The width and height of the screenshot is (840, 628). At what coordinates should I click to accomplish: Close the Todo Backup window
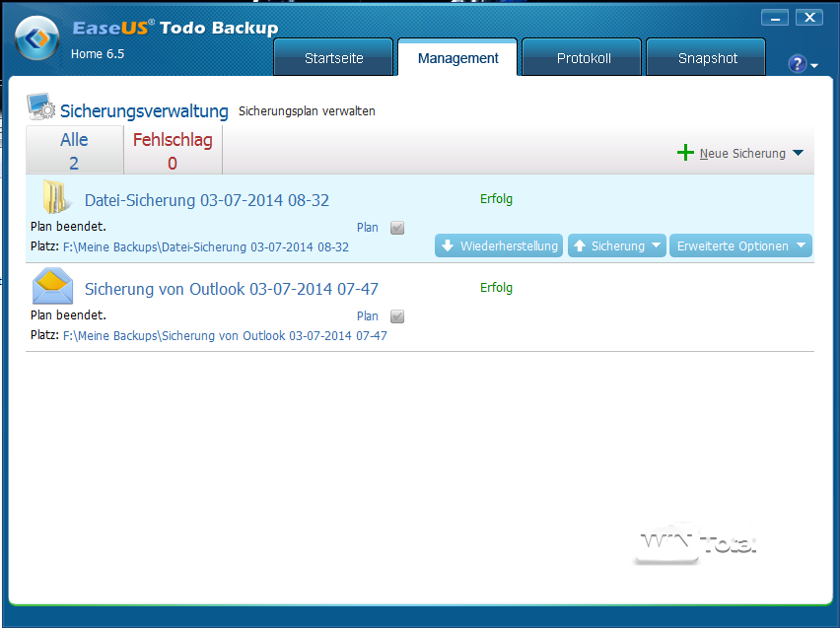click(809, 18)
